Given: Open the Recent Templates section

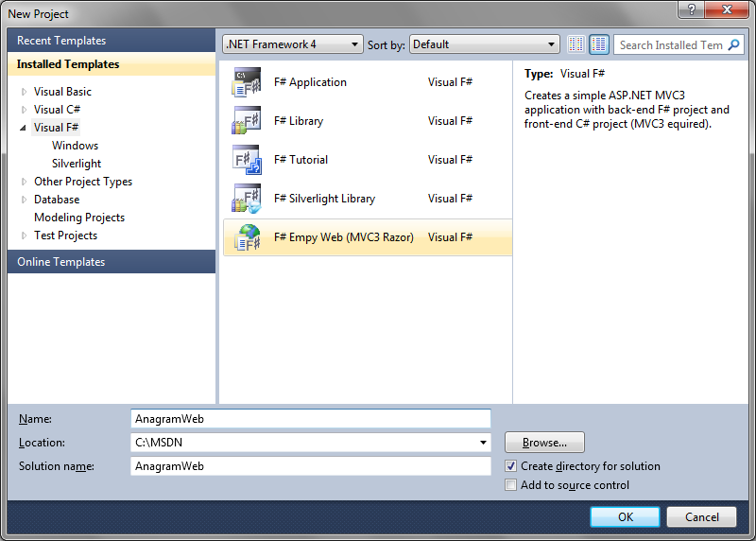Looking at the screenshot, I should (x=112, y=41).
